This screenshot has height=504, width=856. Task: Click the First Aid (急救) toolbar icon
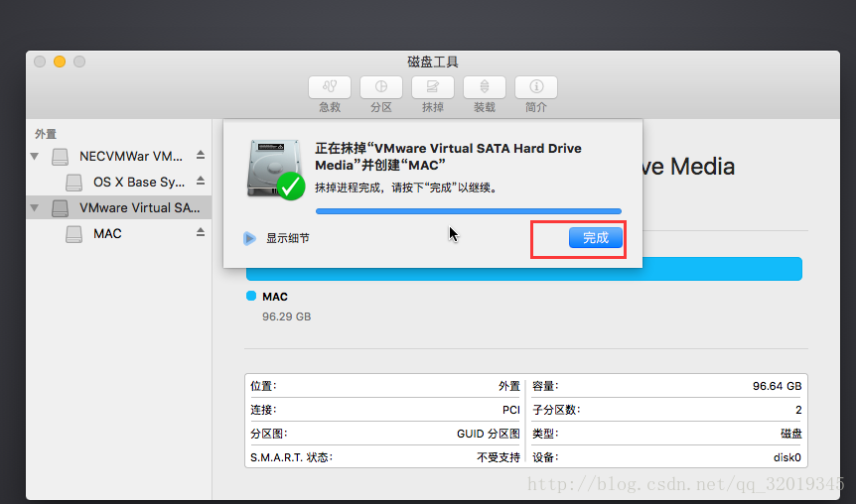click(329, 87)
